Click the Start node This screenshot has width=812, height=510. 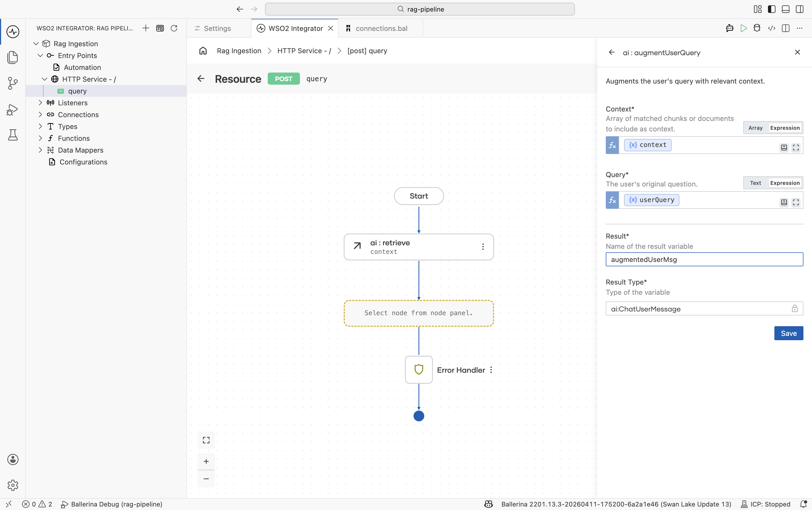coord(419,196)
